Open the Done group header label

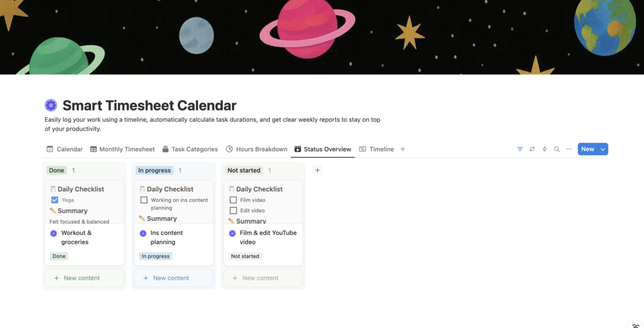[x=56, y=170]
